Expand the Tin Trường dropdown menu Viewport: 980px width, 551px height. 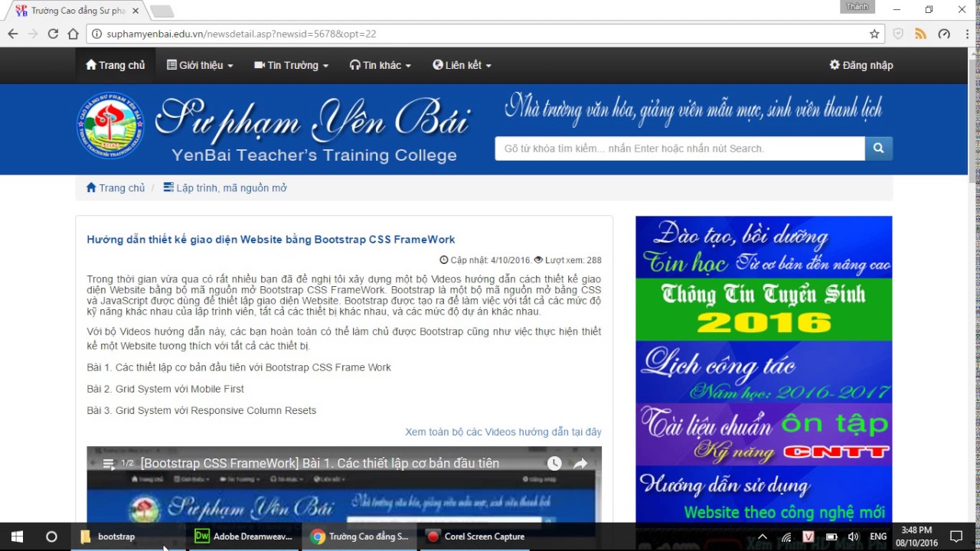[291, 65]
